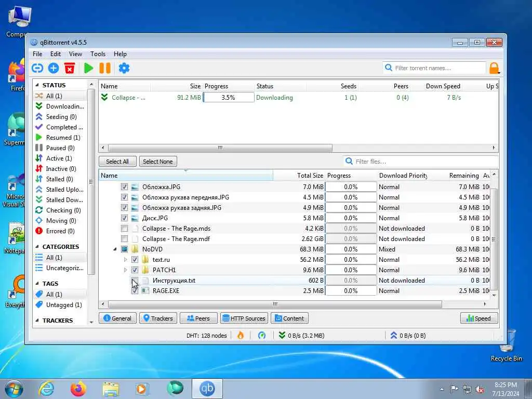The width and height of the screenshot is (532, 399).
Task: Select the Active (1) status filter
Action: 60,158
